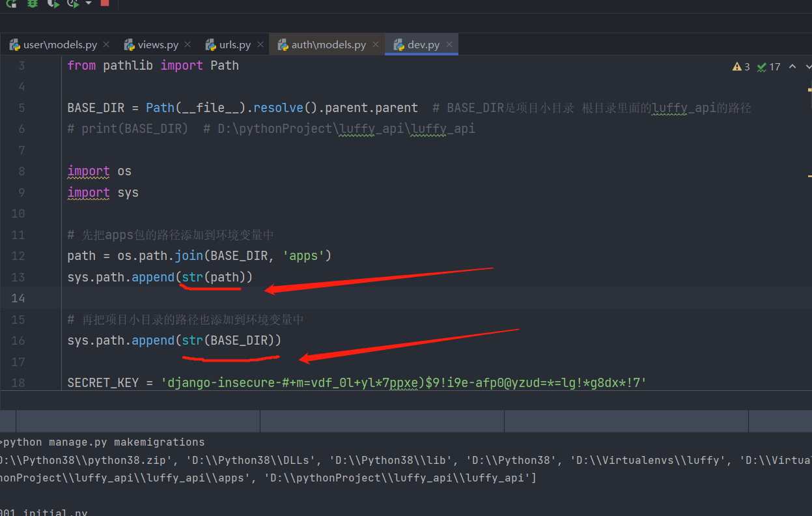Click the green Rerun icon in top toolbar
This screenshot has height=516, width=812.
[11, 3]
